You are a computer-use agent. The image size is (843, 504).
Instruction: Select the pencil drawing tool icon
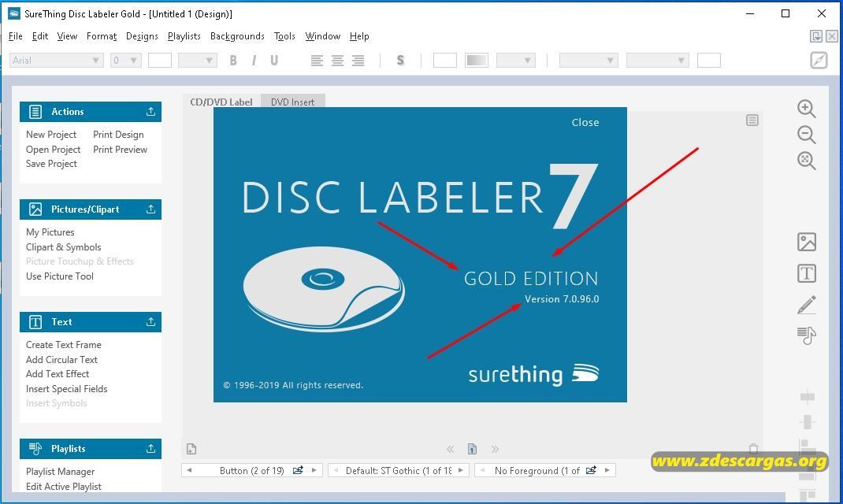coord(807,305)
